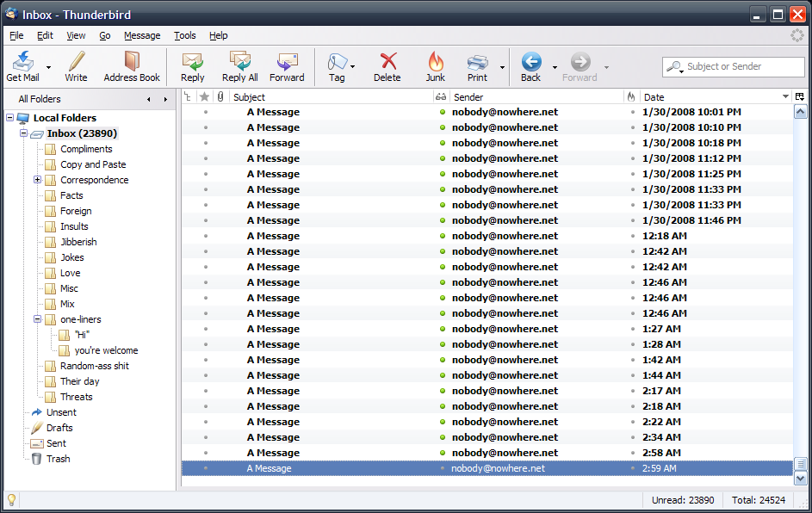Toggle read status of 1:44 AM message
812x513 pixels.
[443, 375]
